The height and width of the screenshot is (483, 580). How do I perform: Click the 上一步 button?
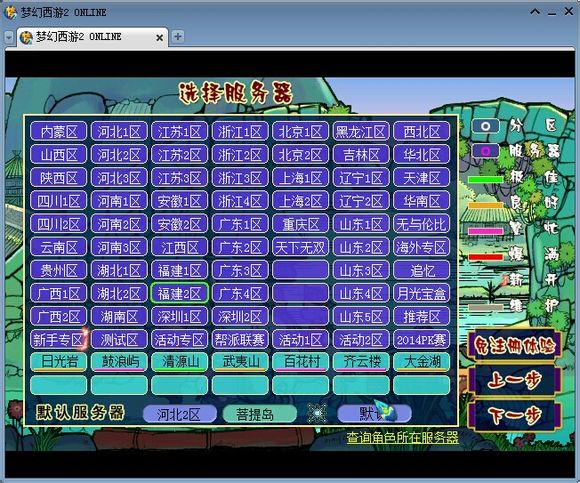(515, 380)
